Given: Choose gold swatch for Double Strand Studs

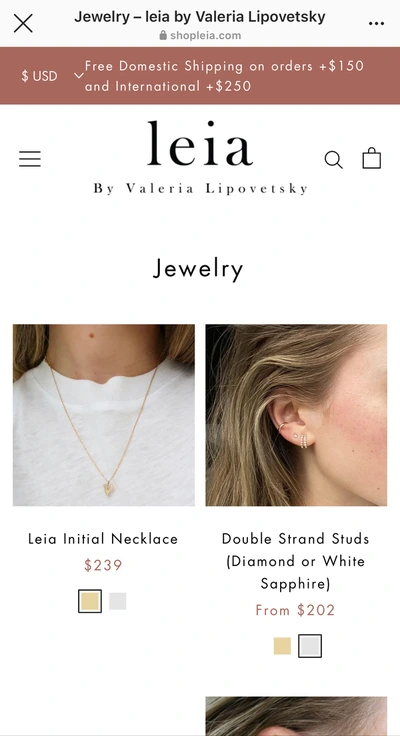Looking at the screenshot, I should [282, 646].
